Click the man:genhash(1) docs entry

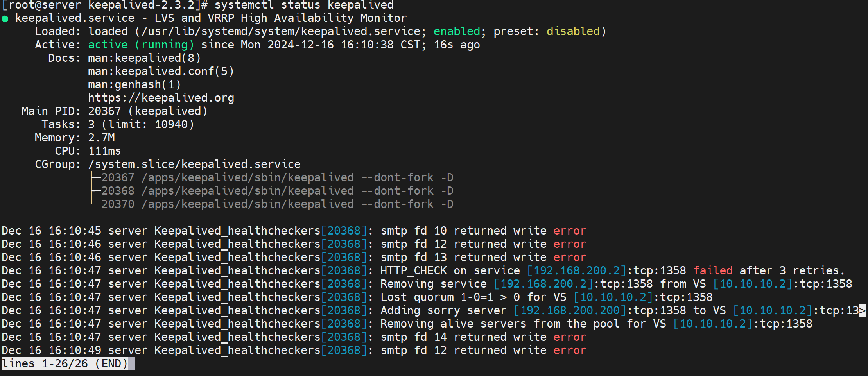[x=135, y=84]
